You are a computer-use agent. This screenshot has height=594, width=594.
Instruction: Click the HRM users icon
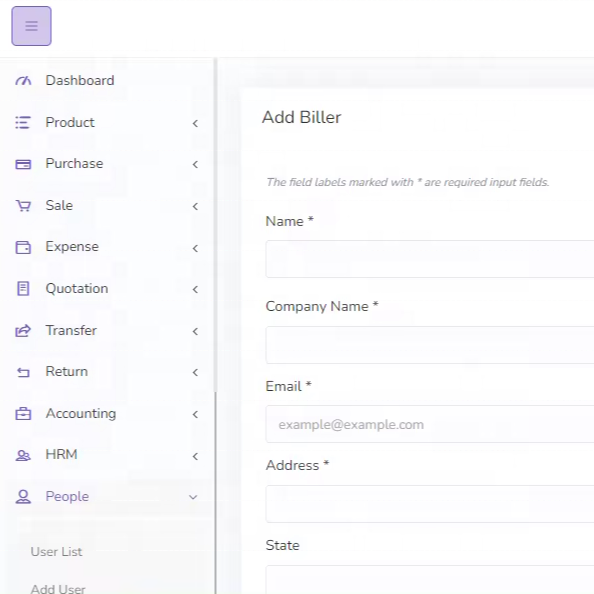click(x=23, y=455)
